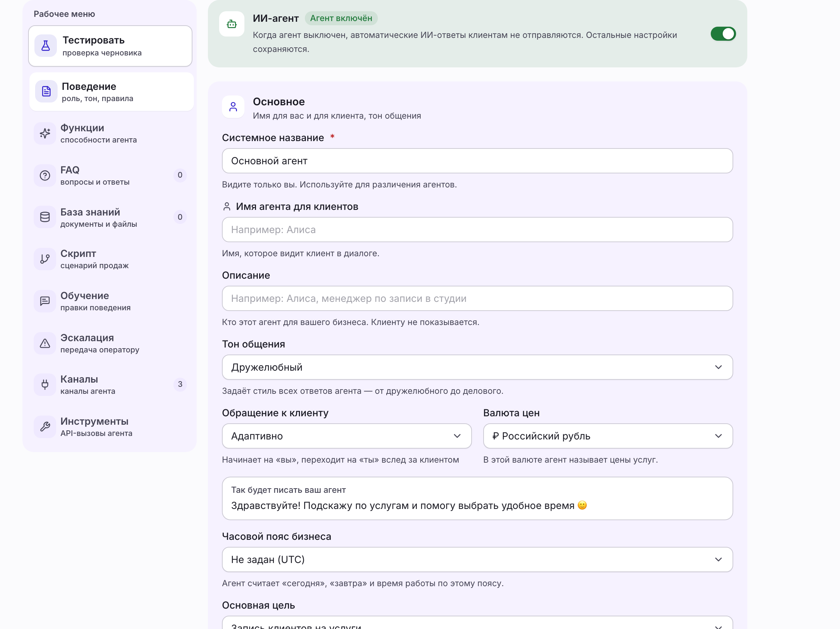
Task: Click the warning triangle icon next to Эскалация
Action: tap(45, 343)
